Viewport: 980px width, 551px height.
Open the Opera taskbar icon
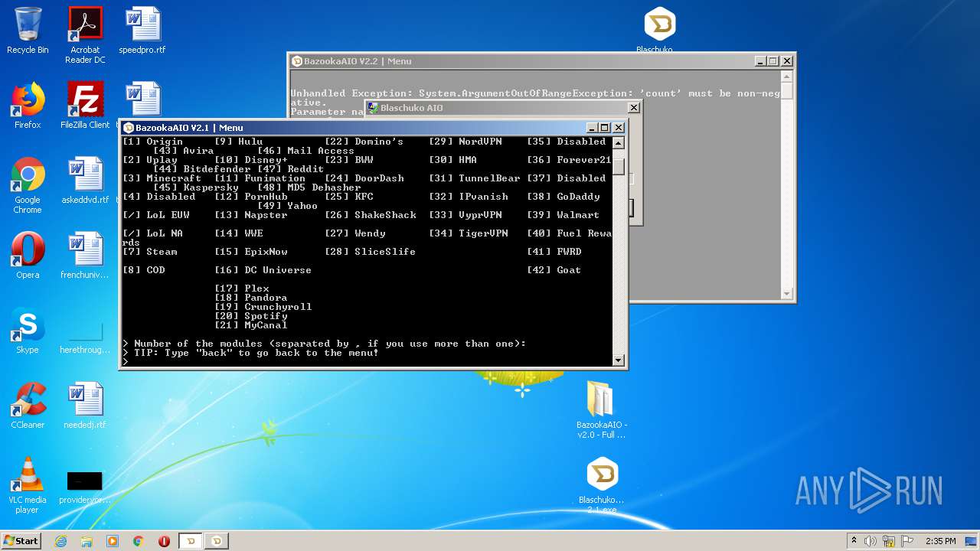(164, 541)
